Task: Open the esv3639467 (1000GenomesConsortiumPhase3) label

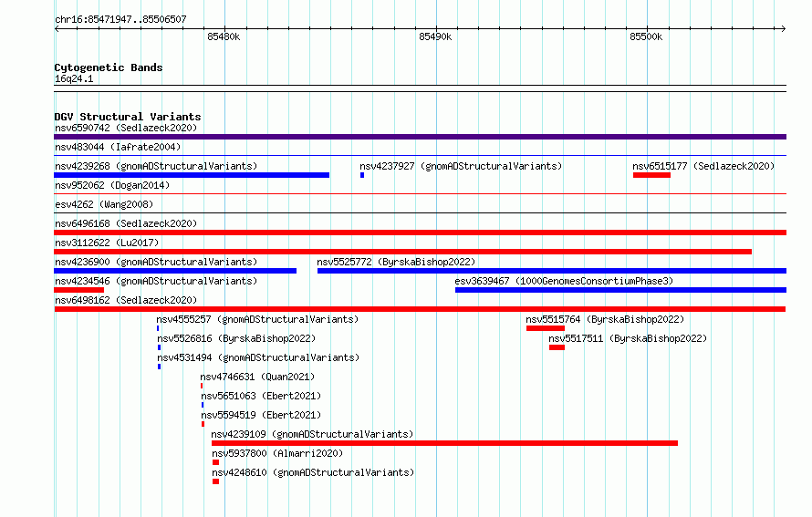Action: click(x=564, y=281)
